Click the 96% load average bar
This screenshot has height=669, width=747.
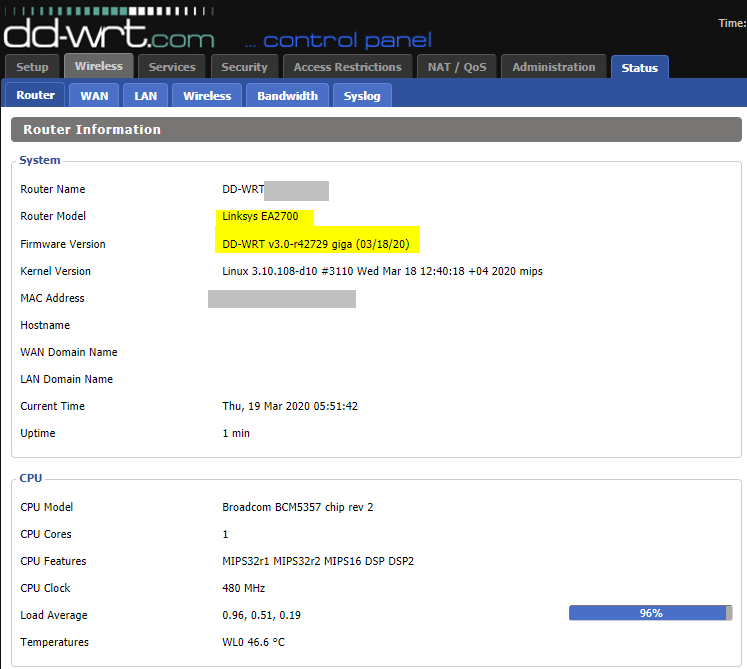coord(650,613)
